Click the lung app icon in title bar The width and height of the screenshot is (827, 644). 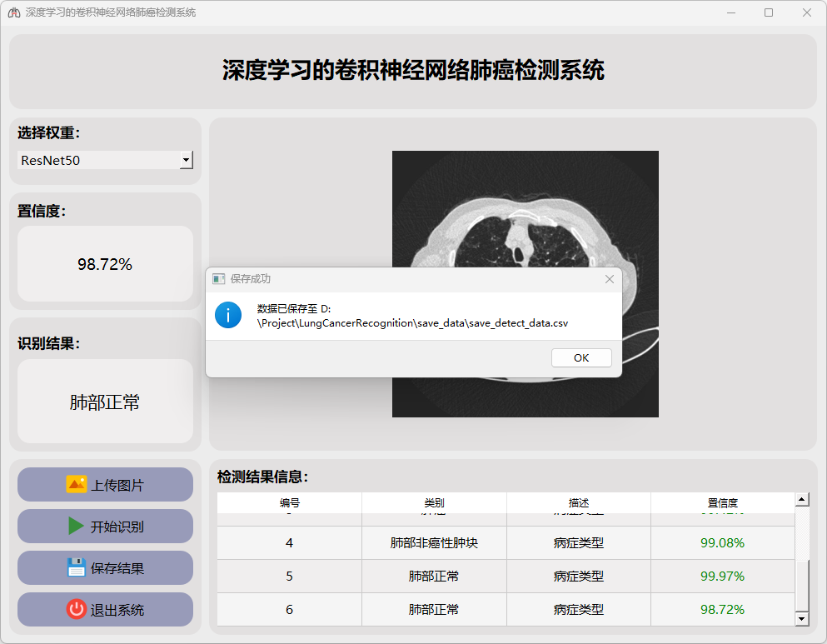[x=13, y=12]
